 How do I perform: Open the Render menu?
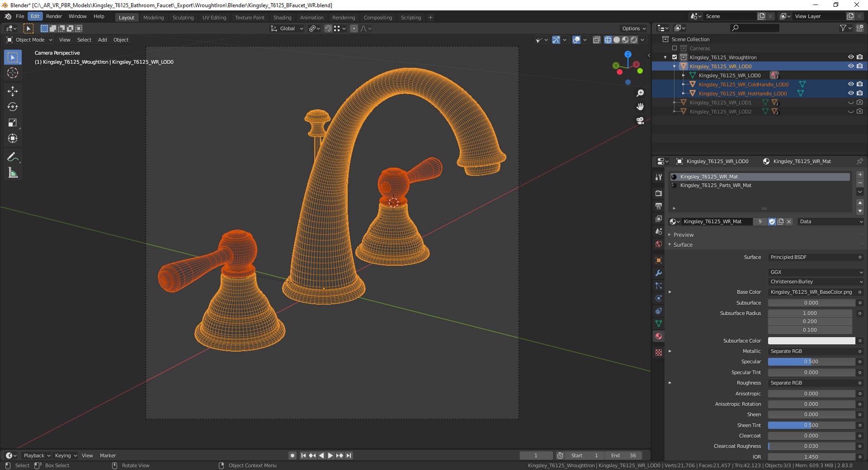click(54, 16)
